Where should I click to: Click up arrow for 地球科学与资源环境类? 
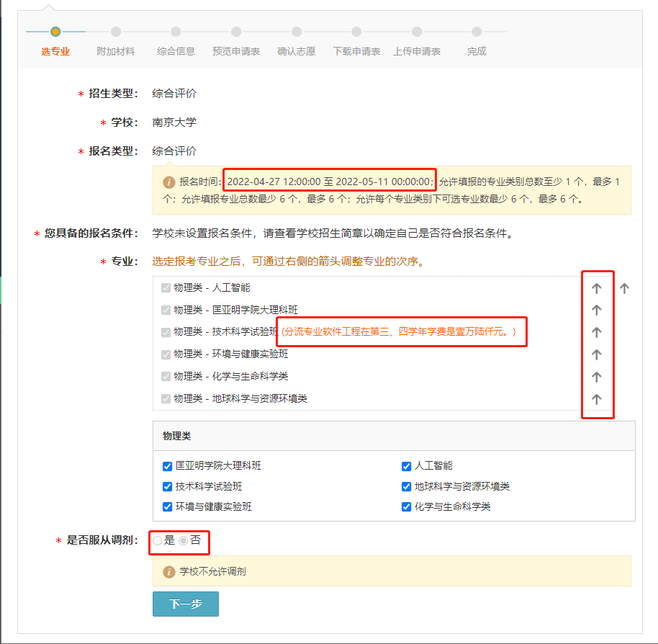596,399
